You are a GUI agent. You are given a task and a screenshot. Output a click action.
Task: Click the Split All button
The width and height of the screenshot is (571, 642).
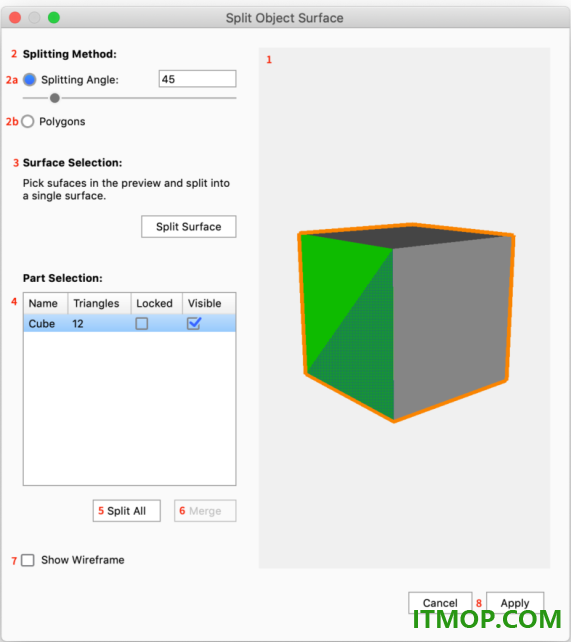pos(126,511)
